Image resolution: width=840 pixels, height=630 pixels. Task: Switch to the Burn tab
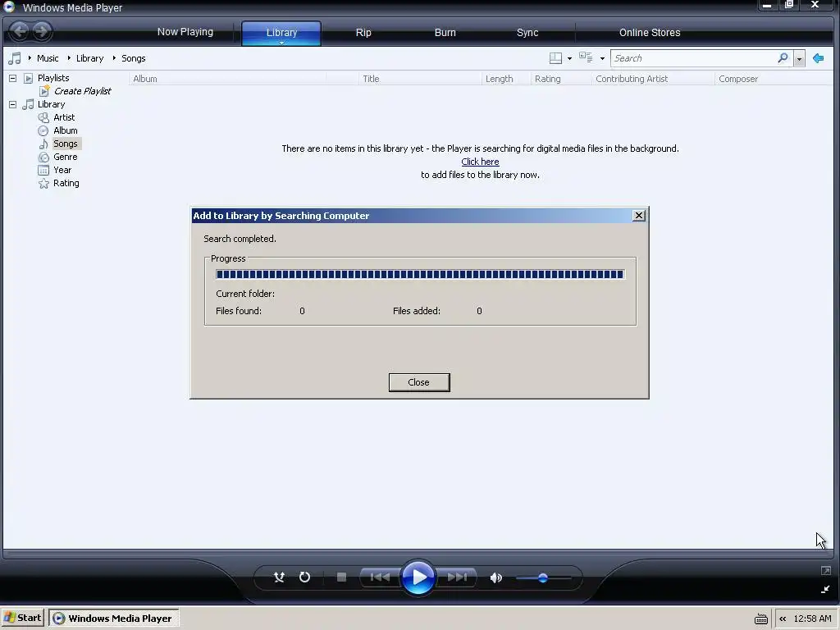pyautogui.click(x=445, y=32)
